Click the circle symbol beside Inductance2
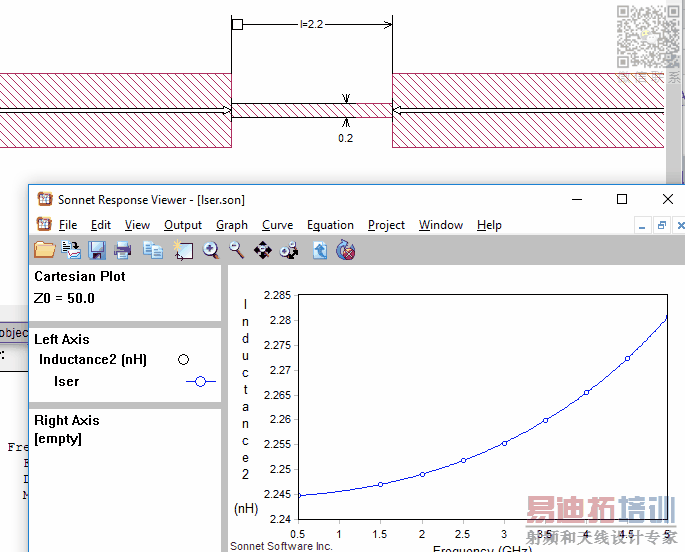This screenshot has width=685, height=552. [x=183, y=359]
